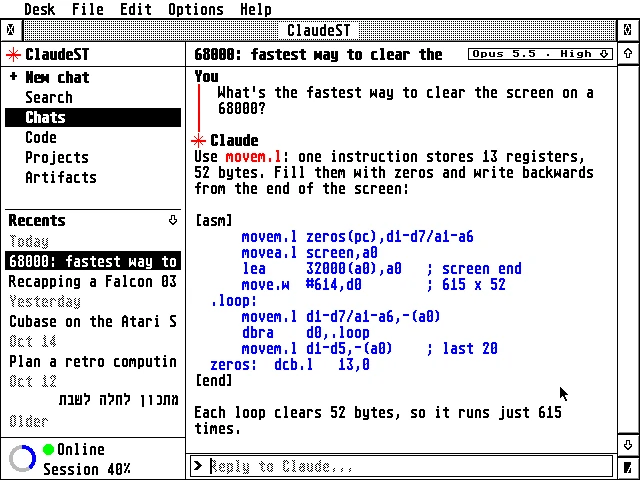
Task: Click the plus icon beside New chat
Action: (13, 76)
